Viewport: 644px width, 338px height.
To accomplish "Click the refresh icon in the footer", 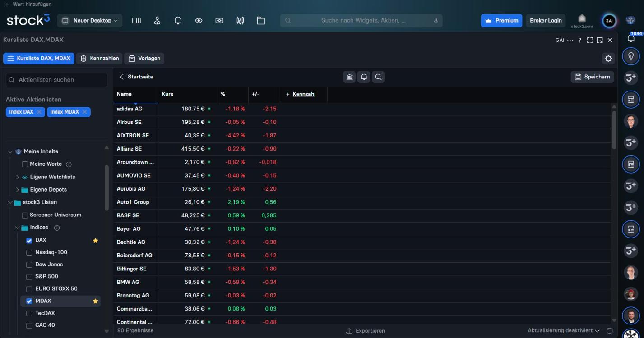I will coord(609,331).
